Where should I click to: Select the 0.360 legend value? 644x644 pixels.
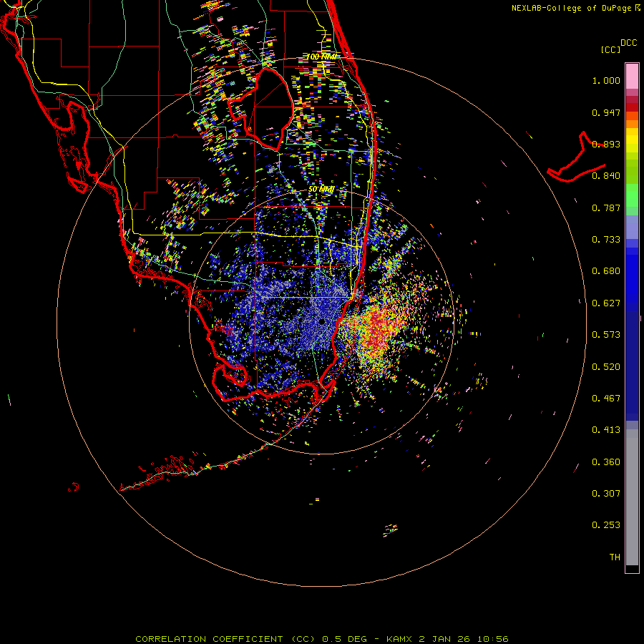[x=606, y=462]
